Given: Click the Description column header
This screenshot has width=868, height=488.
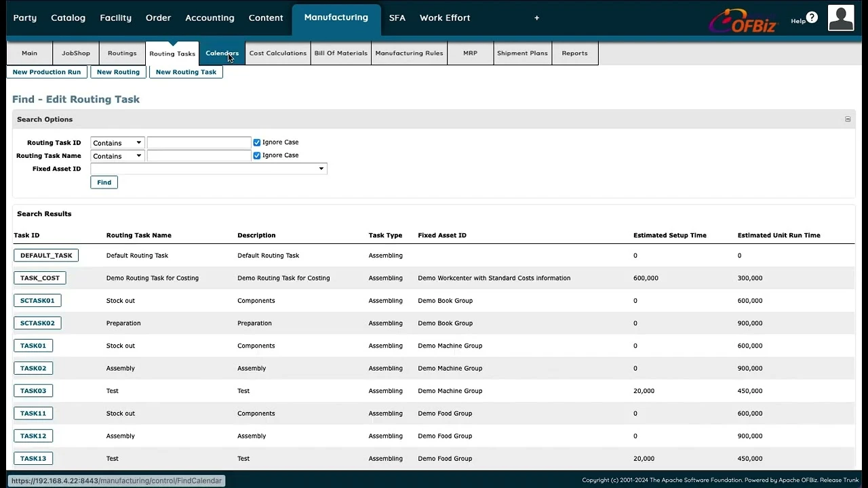Looking at the screenshot, I should point(256,235).
